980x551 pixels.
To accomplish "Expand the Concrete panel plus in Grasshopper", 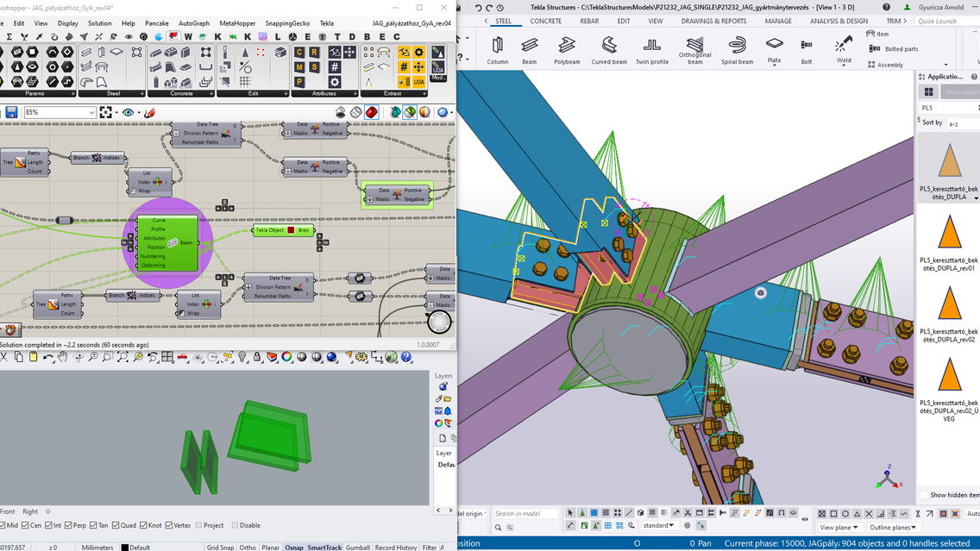I will [x=211, y=94].
